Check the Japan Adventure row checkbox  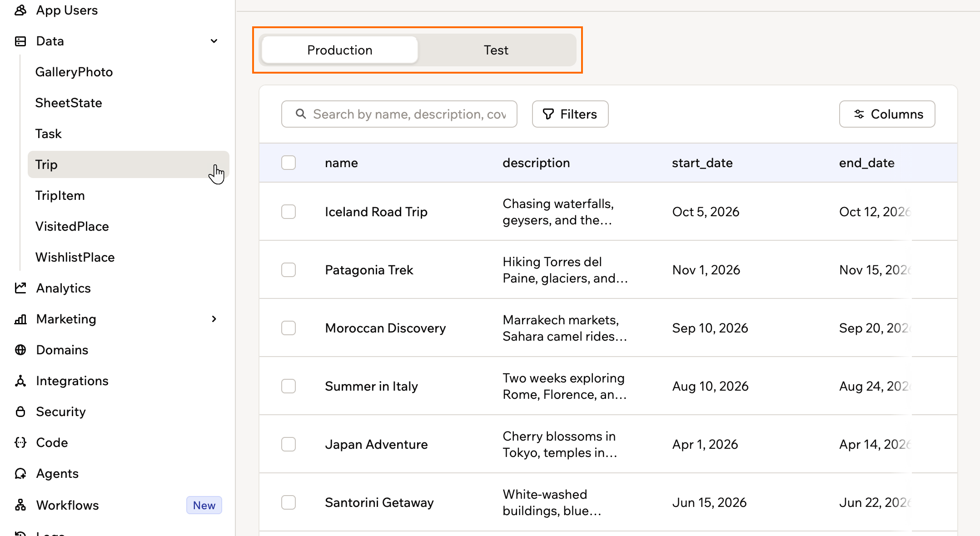289,444
